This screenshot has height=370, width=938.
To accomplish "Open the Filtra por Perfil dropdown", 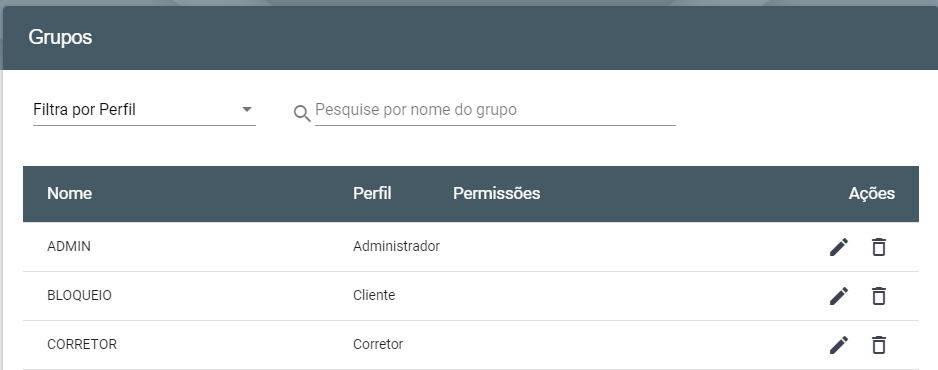I will click(144, 110).
